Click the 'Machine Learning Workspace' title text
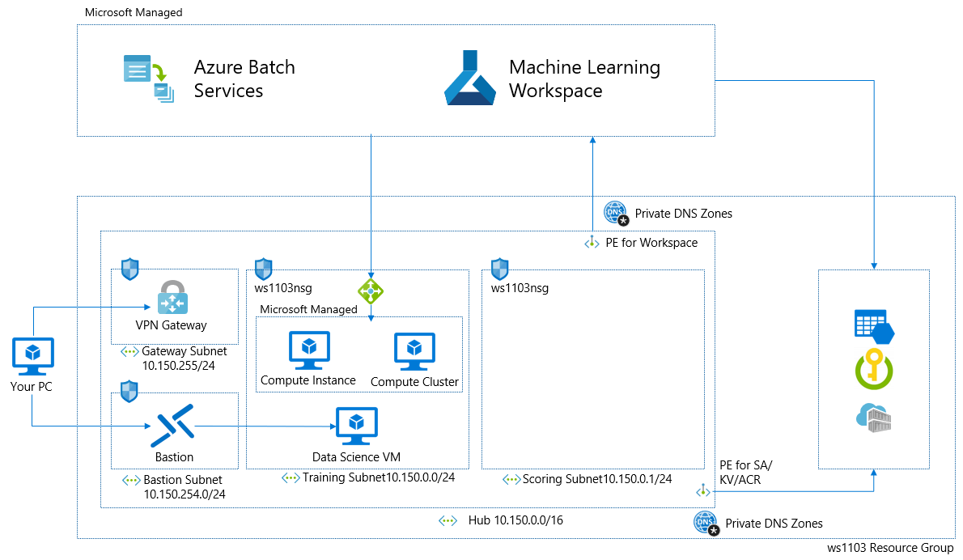The height and width of the screenshot is (560, 963). 584,78
